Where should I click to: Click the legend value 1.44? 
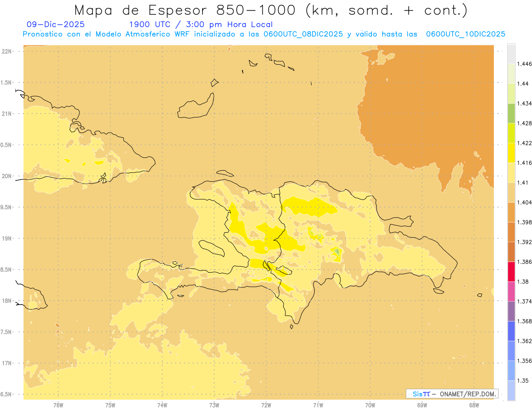[523, 84]
